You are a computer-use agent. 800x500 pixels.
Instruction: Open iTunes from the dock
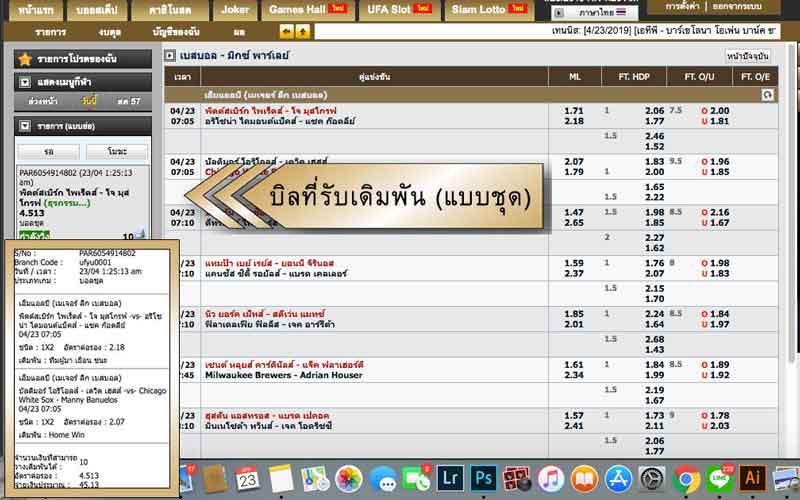click(551, 479)
